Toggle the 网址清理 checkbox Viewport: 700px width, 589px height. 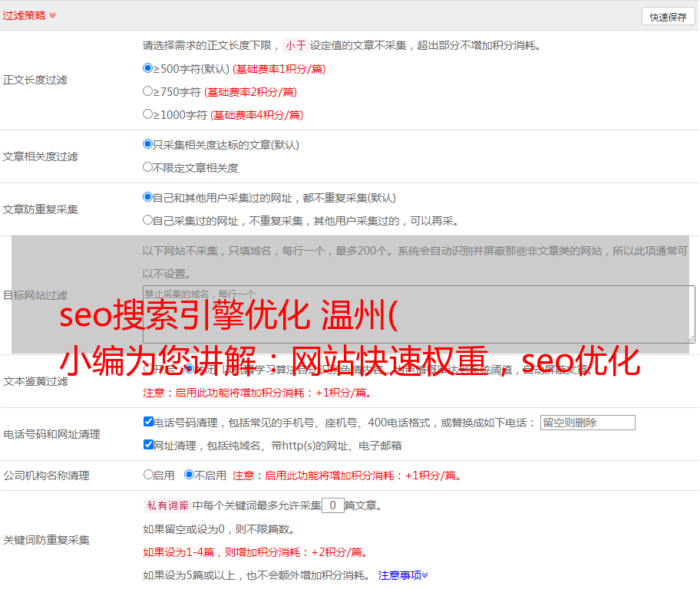pos(148,445)
